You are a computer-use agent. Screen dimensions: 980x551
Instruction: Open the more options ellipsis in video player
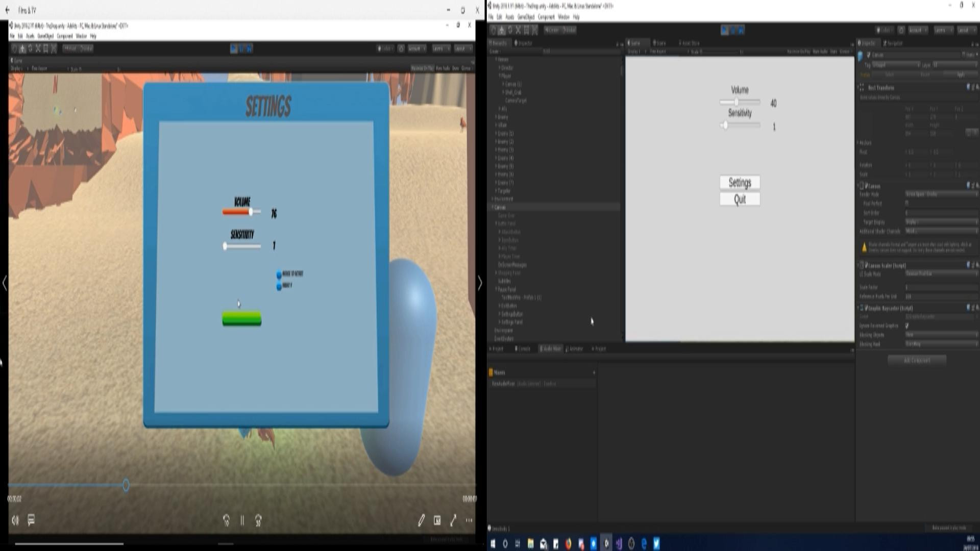(x=469, y=520)
